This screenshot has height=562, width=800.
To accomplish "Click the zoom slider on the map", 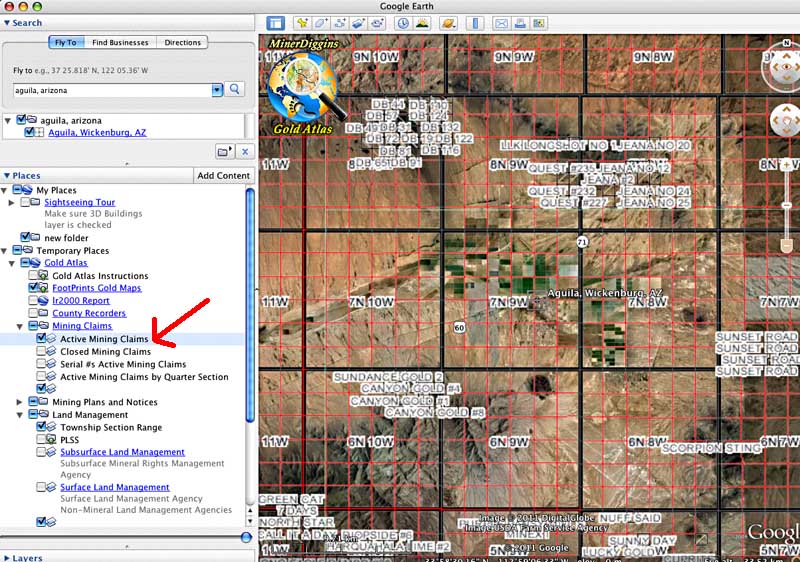I will (786, 206).
